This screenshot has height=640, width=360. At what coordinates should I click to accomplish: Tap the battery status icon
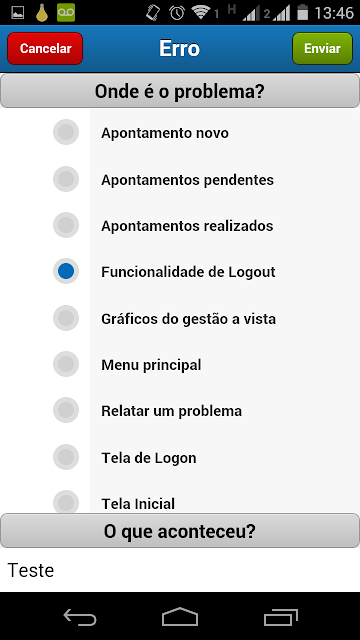pos(302,12)
